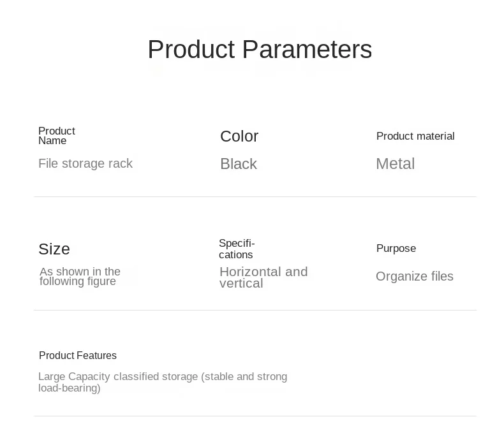The image size is (504, 447).
Task: Click the Specifications label
Action: click(236, 249)
